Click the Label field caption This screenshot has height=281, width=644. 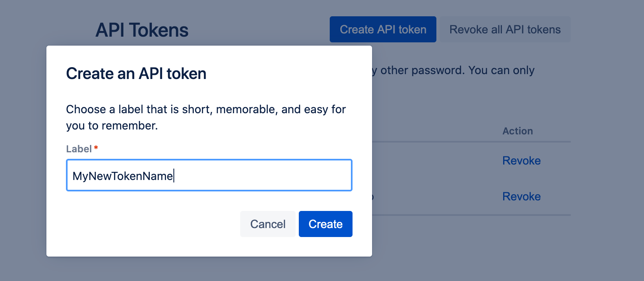(x=79, y=149)
